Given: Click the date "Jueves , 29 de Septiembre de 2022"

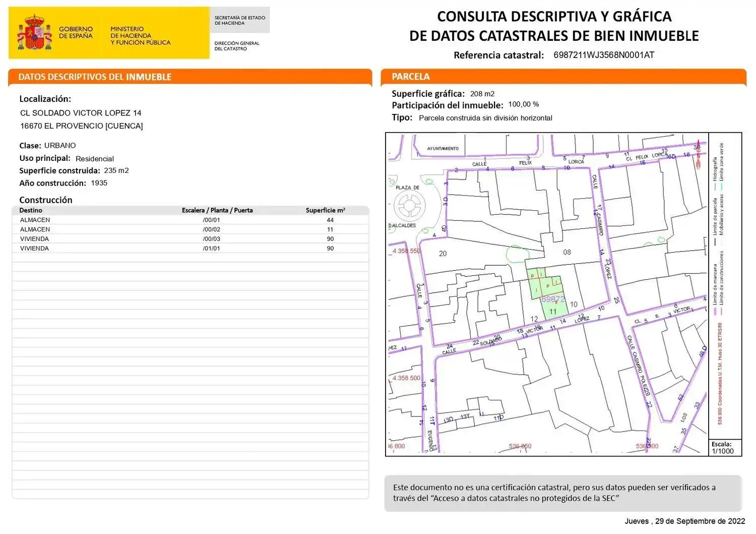Looking at the screenshot, I should click(x=685, y=521).
